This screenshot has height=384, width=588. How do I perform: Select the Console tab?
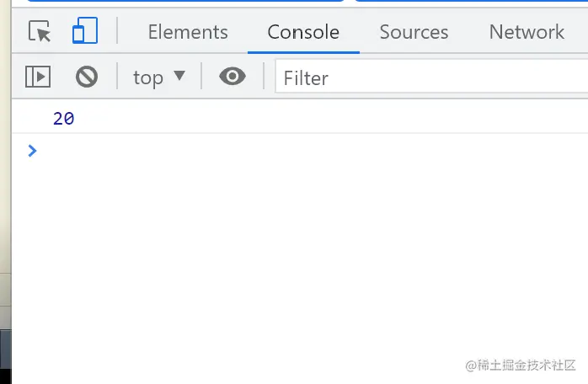coord(303,32)
